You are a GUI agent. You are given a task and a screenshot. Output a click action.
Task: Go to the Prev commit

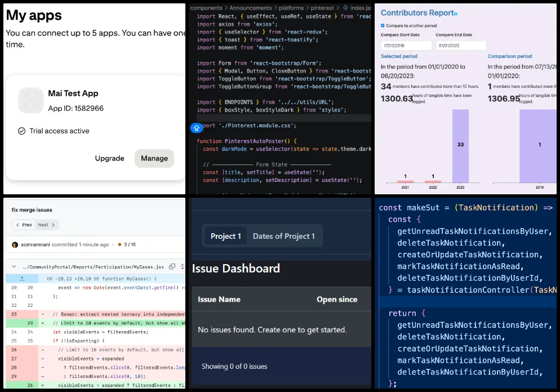point(24,225)
